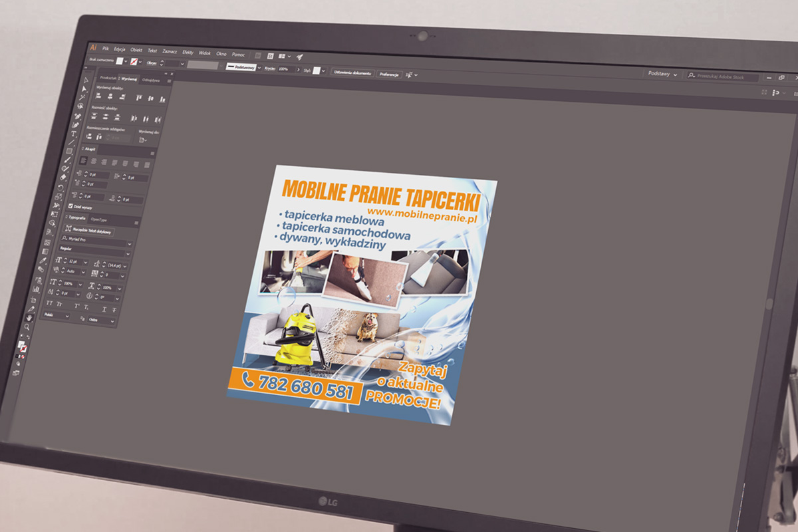Apply Strikethrough text style
The image size is (798, 532).
(114, 311)
